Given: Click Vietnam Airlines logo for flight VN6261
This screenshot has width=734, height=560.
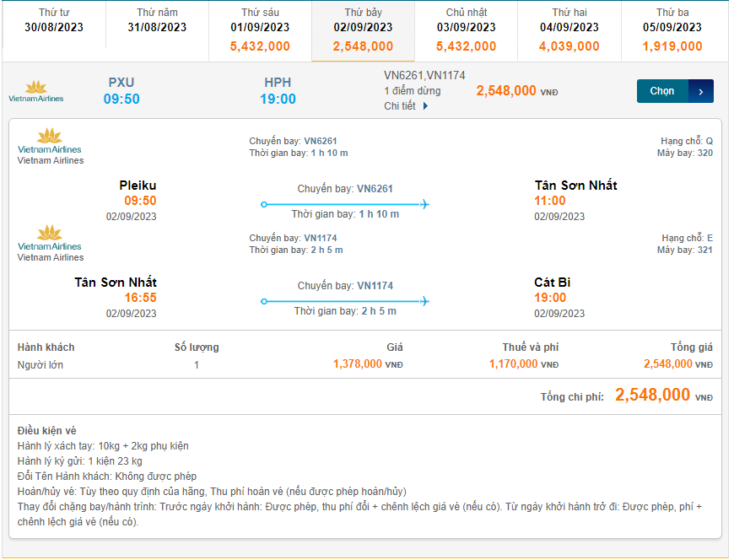Looking at the screenshot, I should point(50,142).
